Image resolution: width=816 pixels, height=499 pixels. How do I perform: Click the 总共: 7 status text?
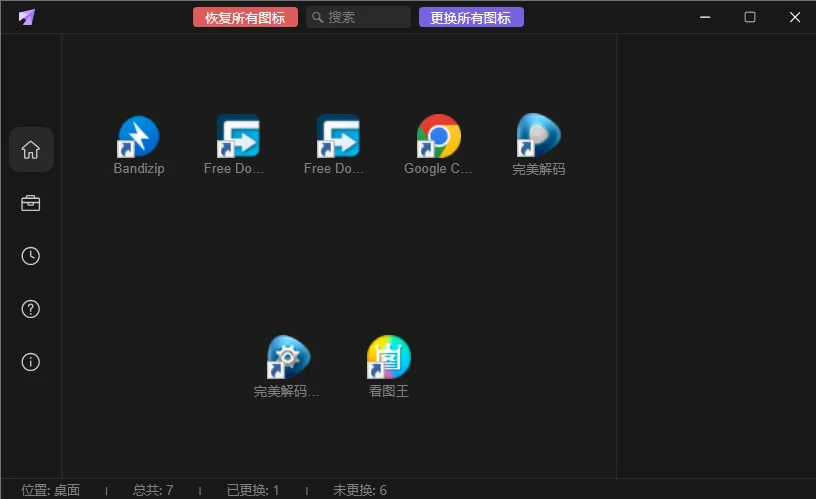click(153, 490)
